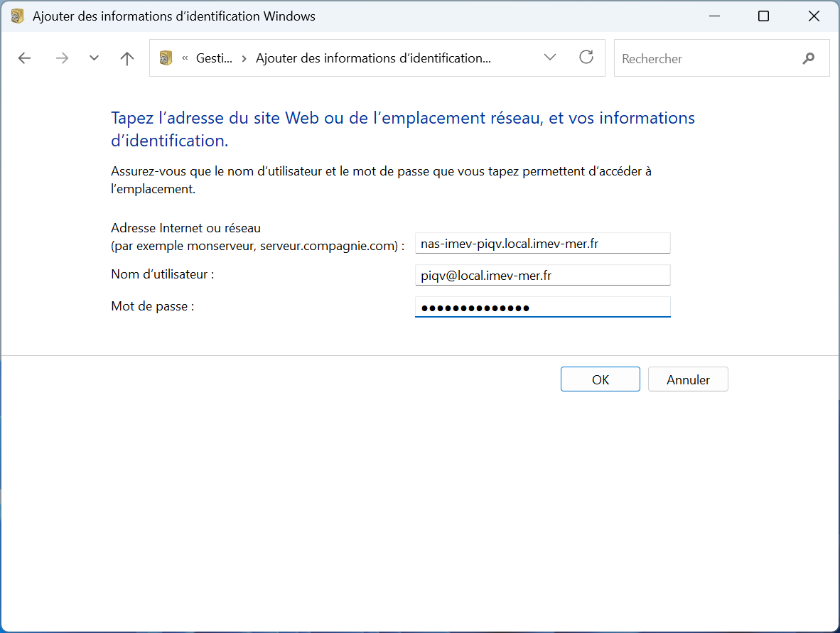Click the vault icon in the address bar

(x=166, y=58)
